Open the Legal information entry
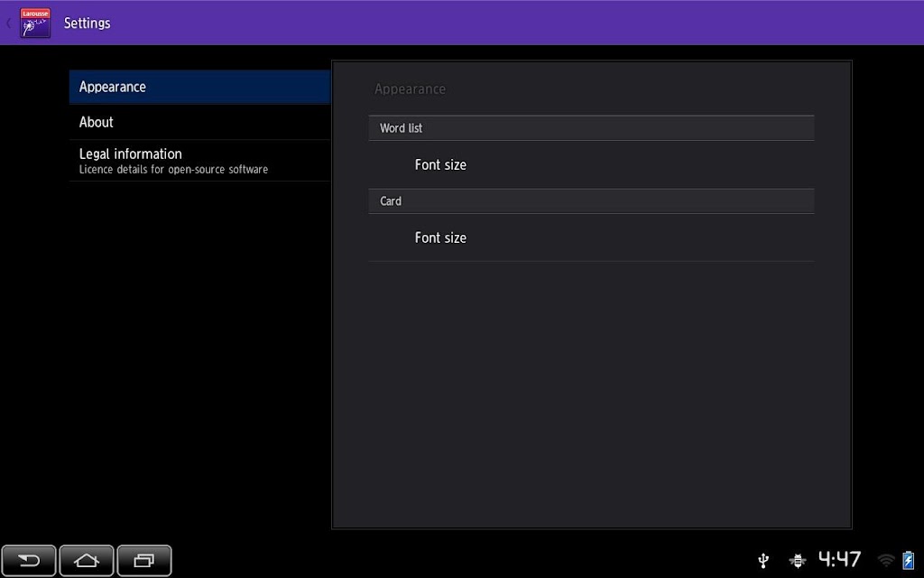This screenshot has width=924, height=578. [199, 161]
